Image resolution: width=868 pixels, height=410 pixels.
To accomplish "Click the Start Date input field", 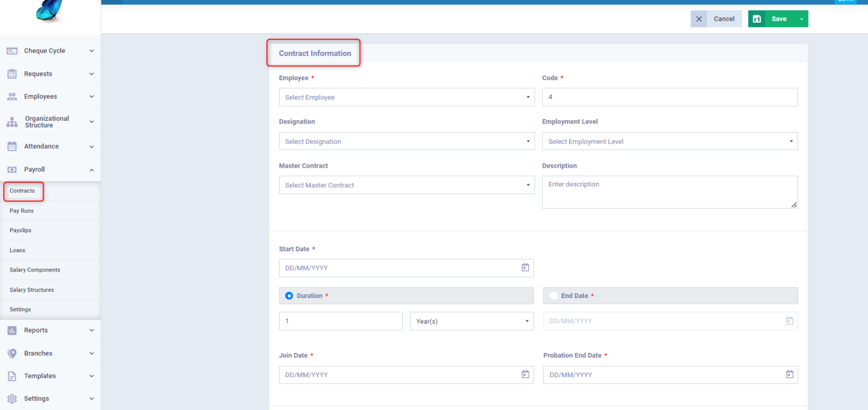I will (406, 268).
